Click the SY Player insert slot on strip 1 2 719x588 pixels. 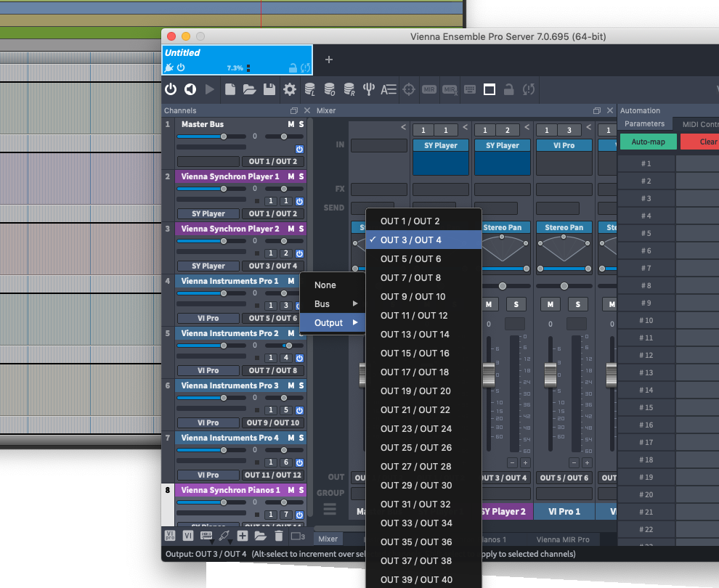(x=502, y=145)
